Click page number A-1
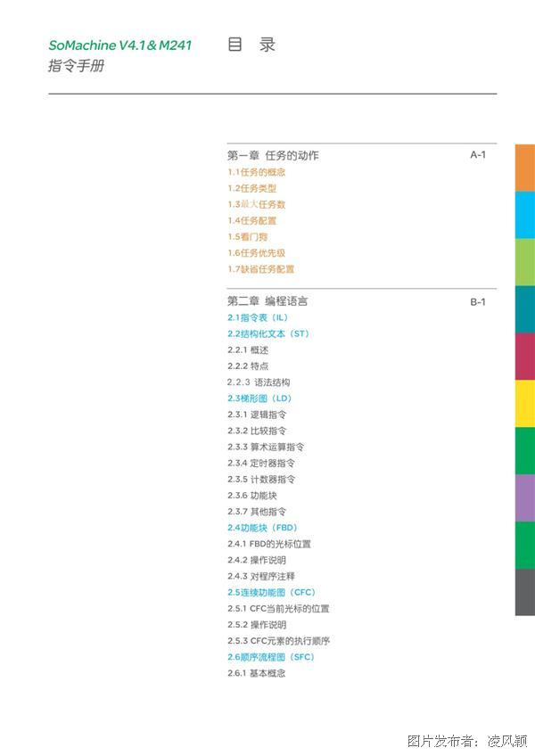 [x=478, y=155]
